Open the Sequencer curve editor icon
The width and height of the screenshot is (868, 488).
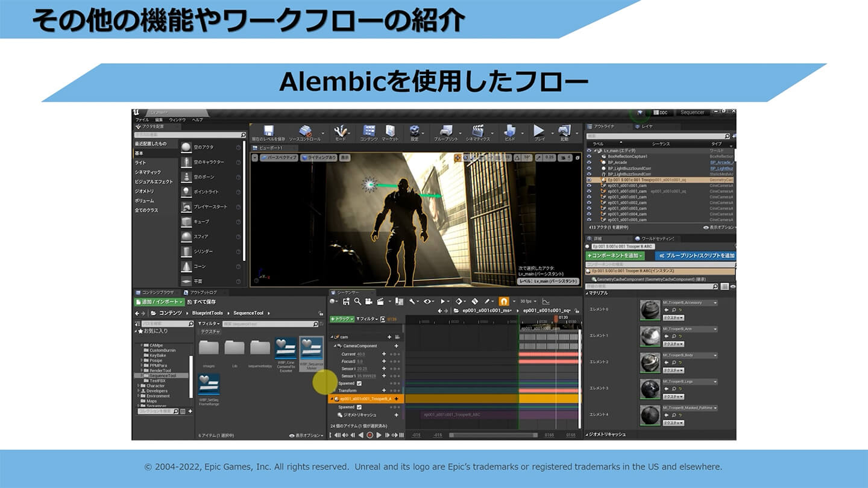[546, 301]
